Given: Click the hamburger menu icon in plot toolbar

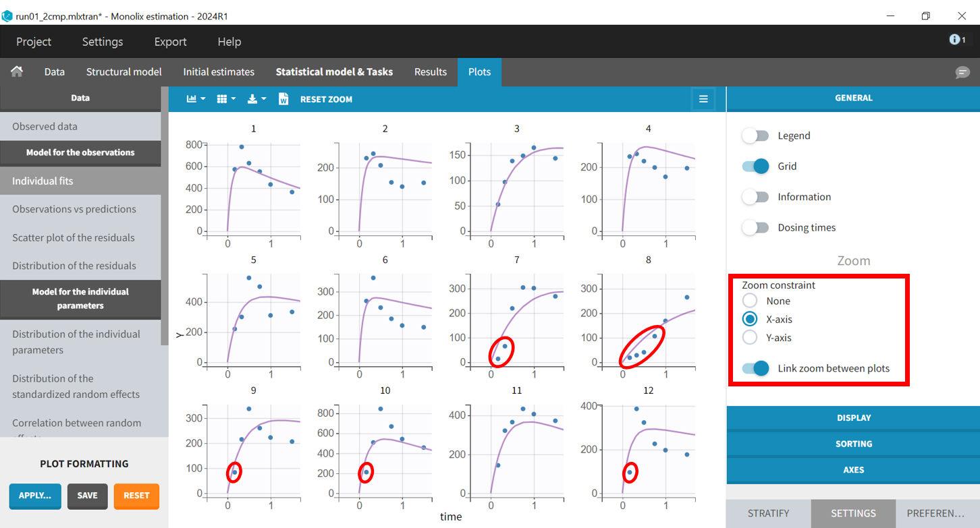Looking at the screenshot, I should (703, 99).
